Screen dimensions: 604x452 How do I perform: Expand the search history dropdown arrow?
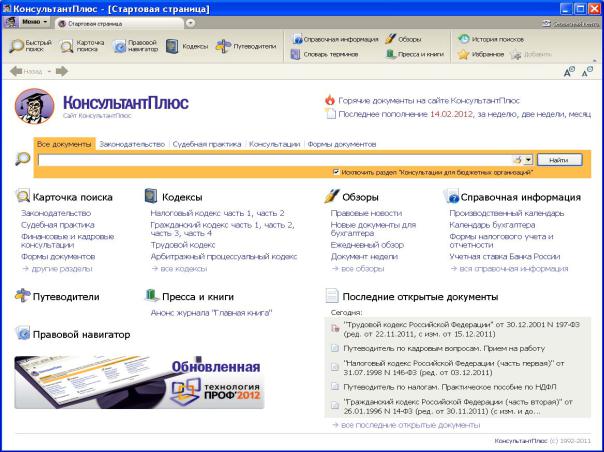tap(528, 160)
